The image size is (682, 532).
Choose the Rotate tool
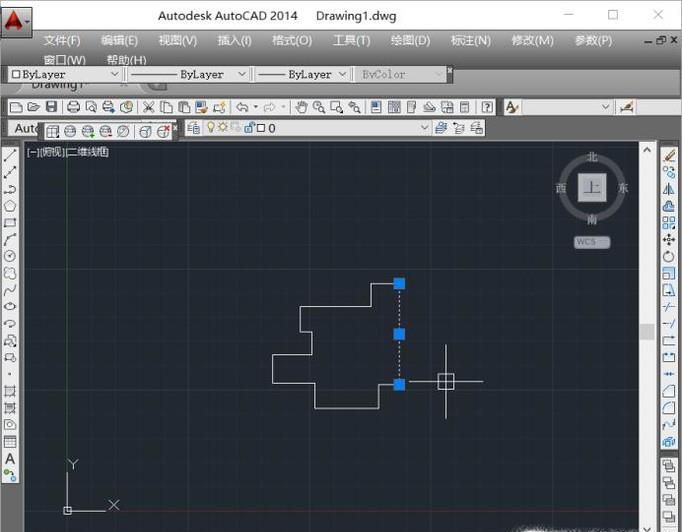click(x=669, y=257)
